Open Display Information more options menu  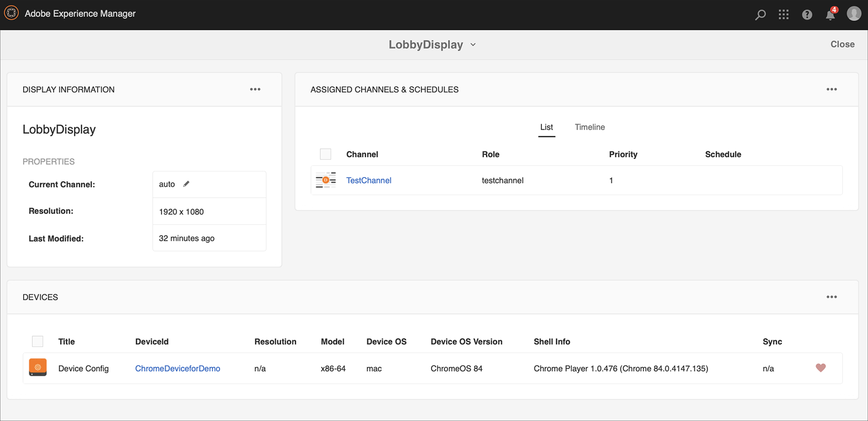point(255,89)
